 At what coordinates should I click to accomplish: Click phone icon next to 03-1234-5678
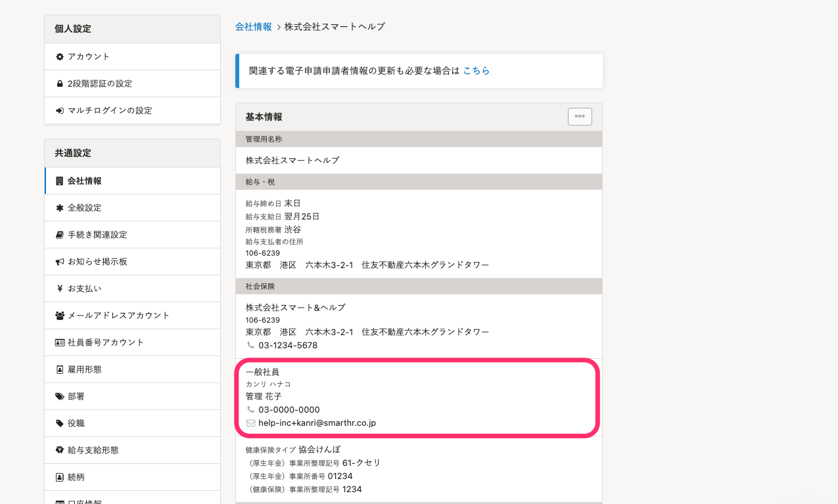point(250,345)
